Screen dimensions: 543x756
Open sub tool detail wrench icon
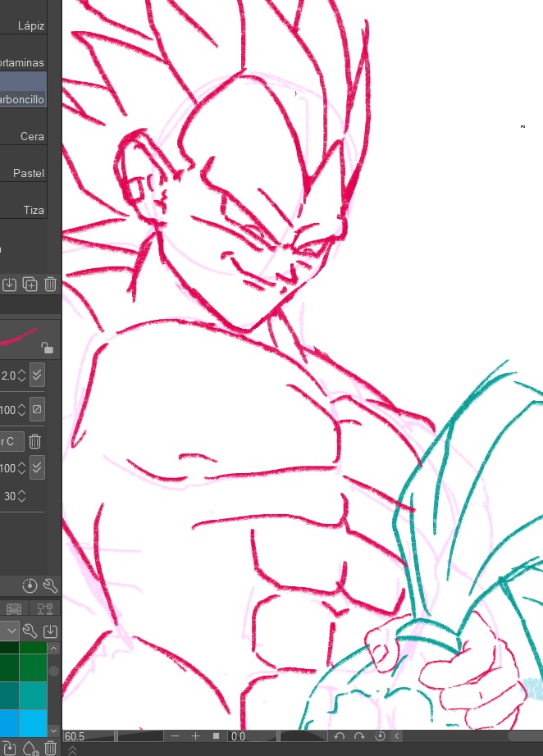(50, 585)
